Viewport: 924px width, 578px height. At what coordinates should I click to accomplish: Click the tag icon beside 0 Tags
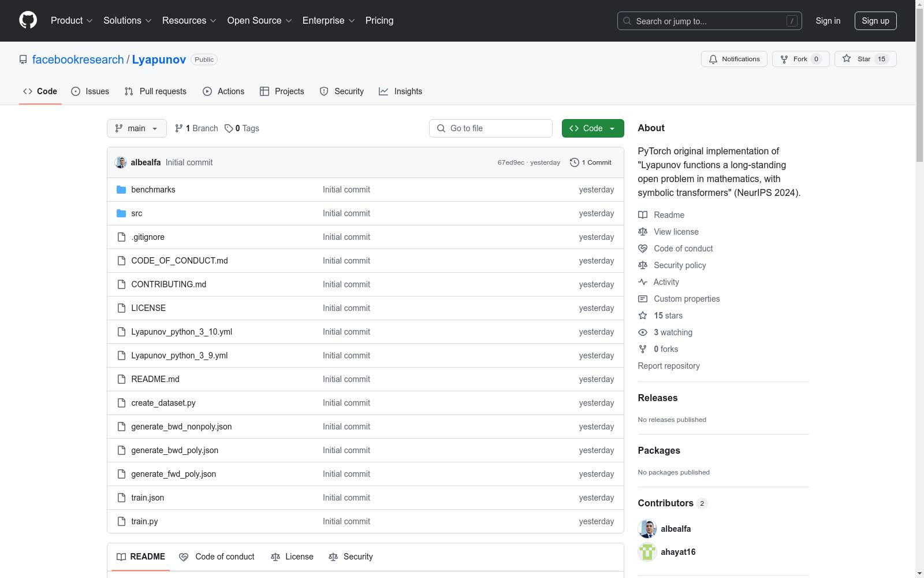point(229,128)
